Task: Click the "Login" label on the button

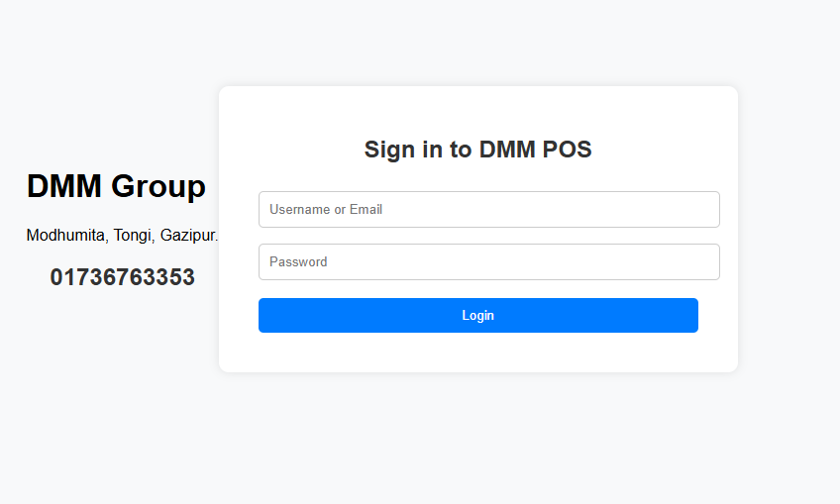Action: pyautogui.click(x=477, y=316)
